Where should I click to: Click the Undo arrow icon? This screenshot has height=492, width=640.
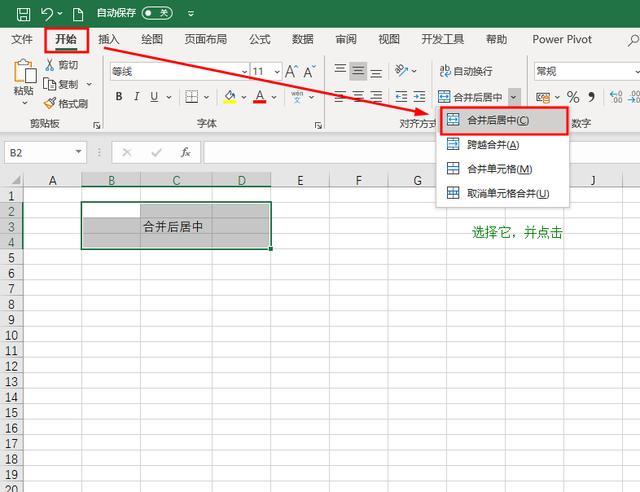click(47, 14)
